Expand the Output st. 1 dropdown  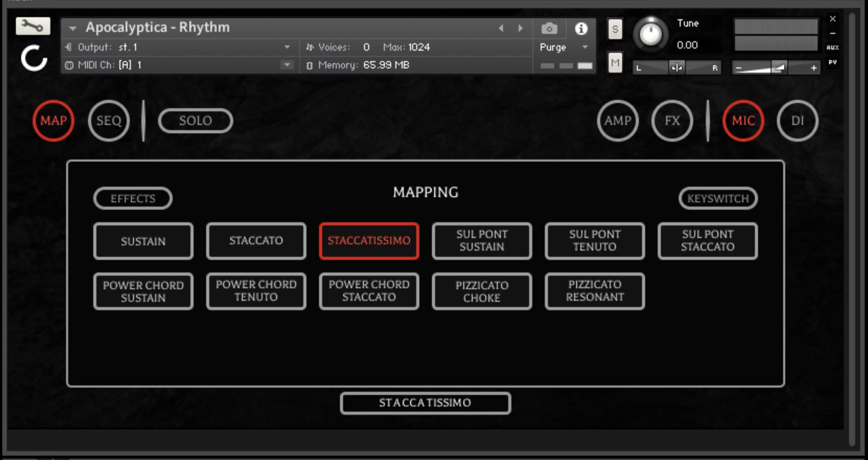[x=287, y=47]
